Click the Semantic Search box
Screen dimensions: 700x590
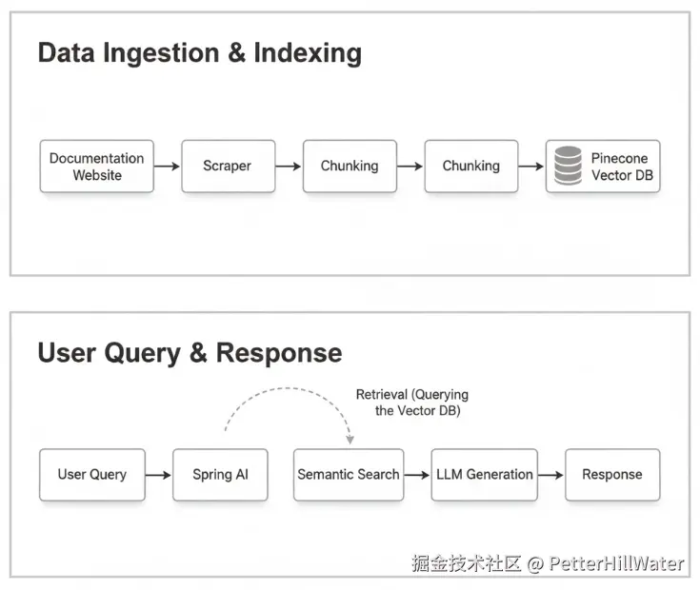click(349, 475)
